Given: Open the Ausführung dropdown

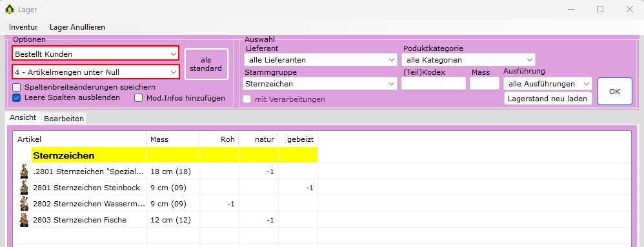Looking at the screenshot, I should click(x=547, y=84).
